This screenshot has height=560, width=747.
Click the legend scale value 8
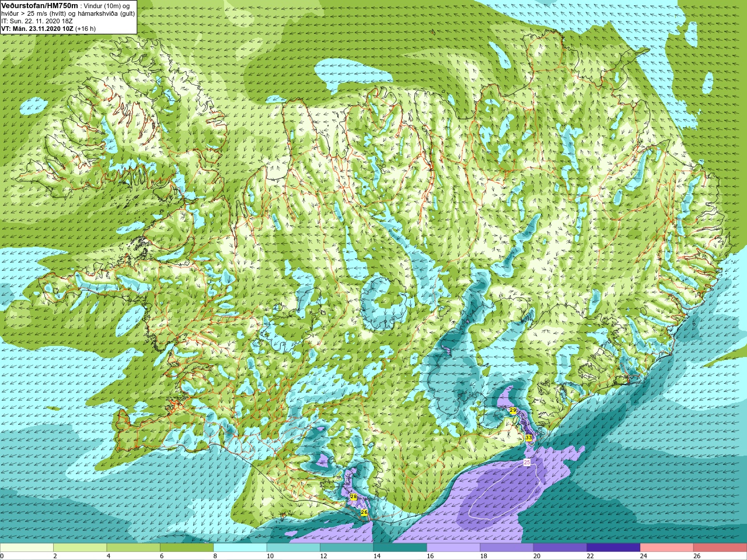[x=215, y=556]
